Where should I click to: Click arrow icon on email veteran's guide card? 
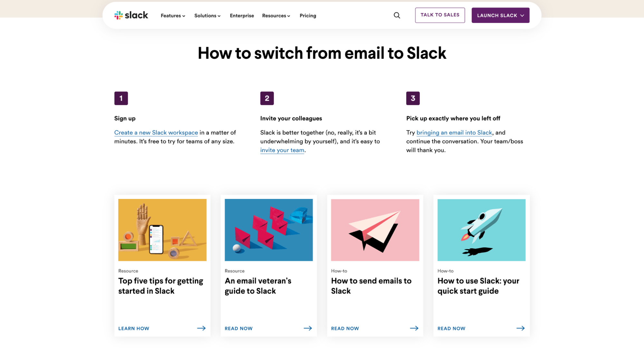click(x=308, y=328)
